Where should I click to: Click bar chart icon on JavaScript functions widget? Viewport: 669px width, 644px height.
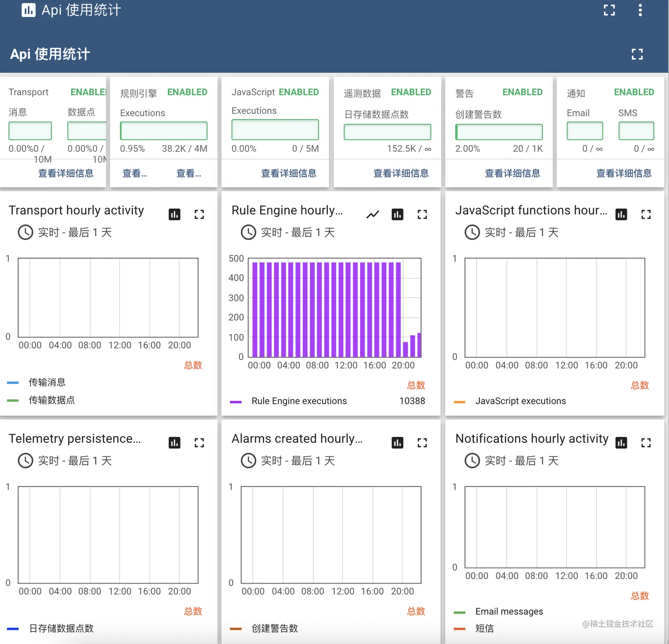click(x=621, y=215)
